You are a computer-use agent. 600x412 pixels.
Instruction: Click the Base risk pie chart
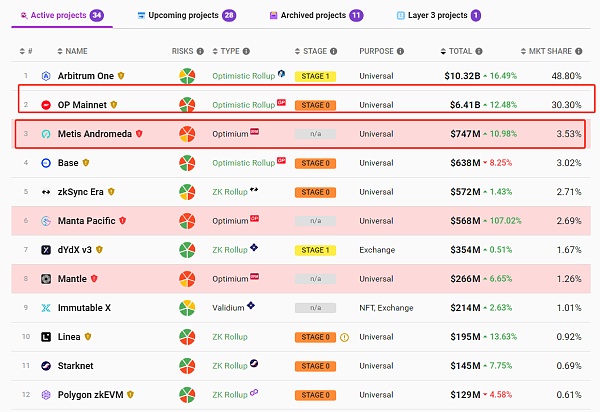[x=186, y=163]
